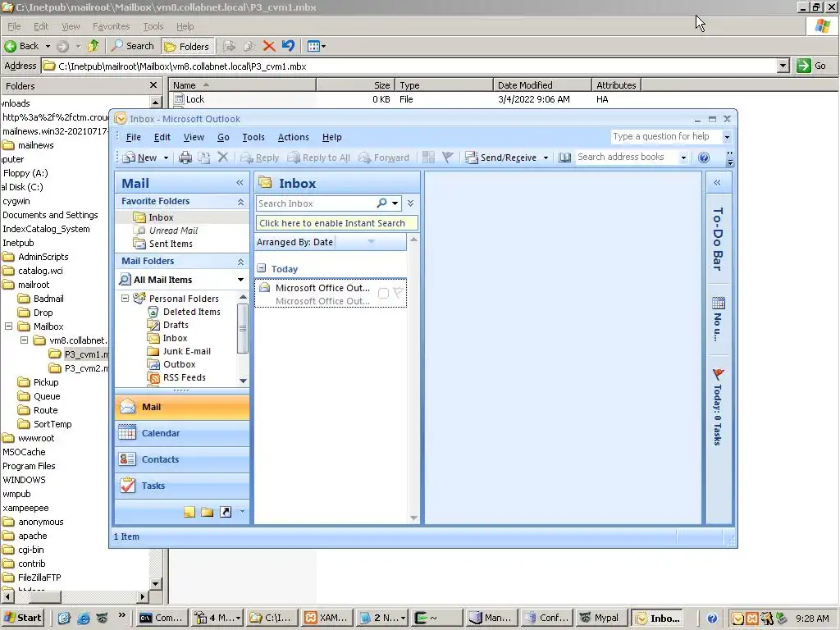840x630 pixels.
Task: Click Explorer's Delete red X icon
Action: (269, 46)
